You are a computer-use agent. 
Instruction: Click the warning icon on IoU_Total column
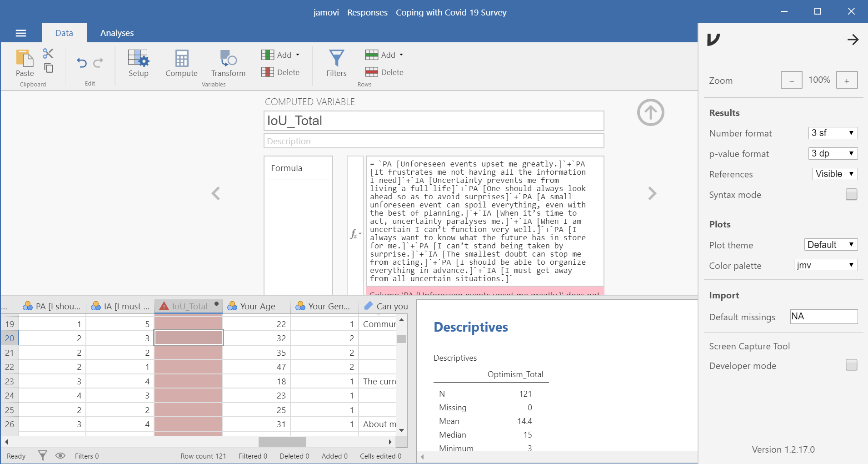[x=164, y=306]
